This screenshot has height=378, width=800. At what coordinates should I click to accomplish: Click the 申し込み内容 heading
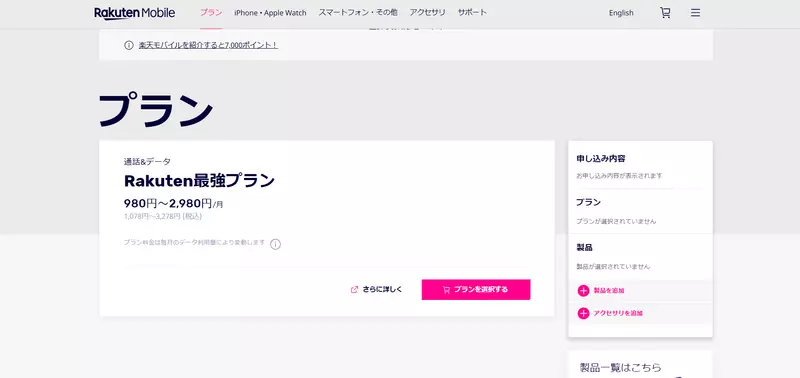(601, 158)
